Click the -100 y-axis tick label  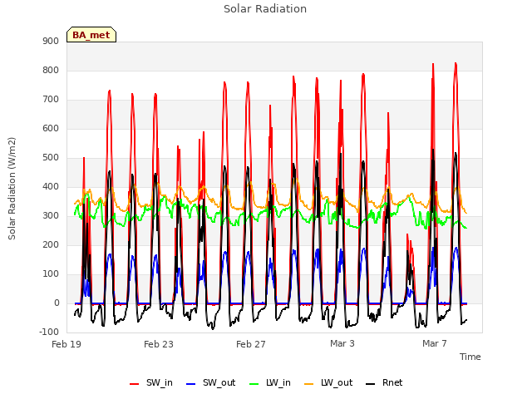pos(49,332)
